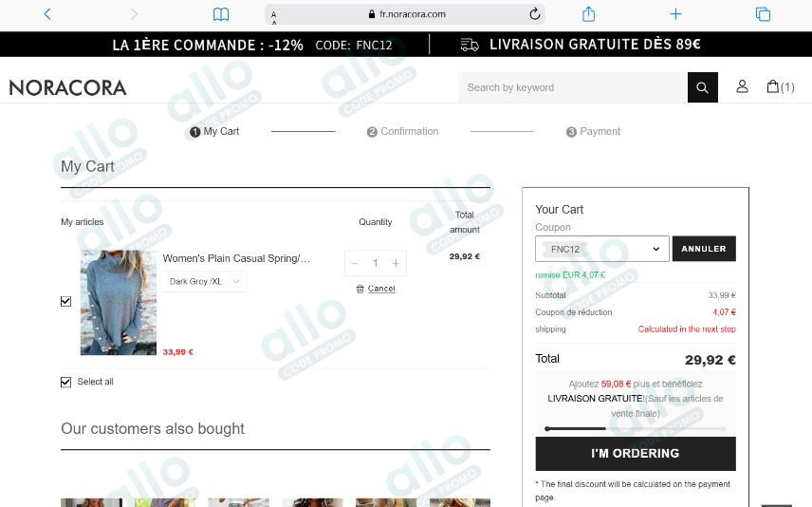Select the My Cart step
Viewport: 812px width, 507px height.
coord(214,132)
